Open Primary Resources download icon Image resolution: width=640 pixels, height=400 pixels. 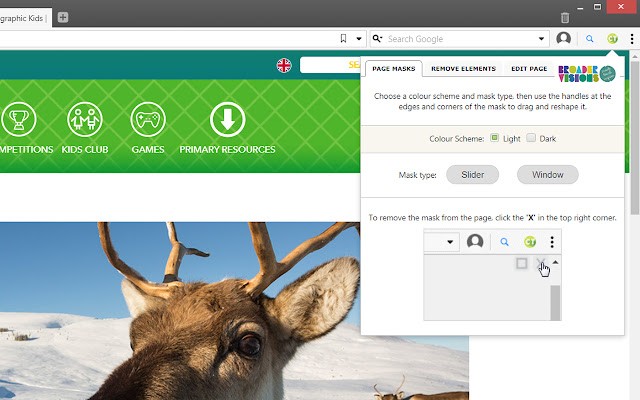(227, 120)
